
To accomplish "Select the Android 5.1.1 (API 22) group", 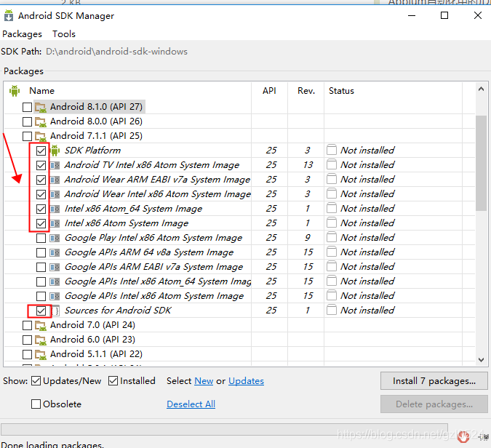I will [x=96, y=354].
